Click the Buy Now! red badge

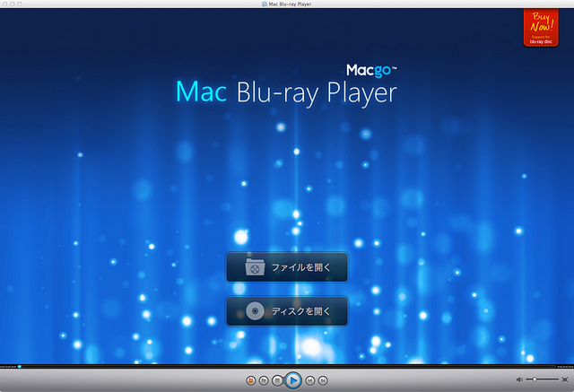click(541, 28)
